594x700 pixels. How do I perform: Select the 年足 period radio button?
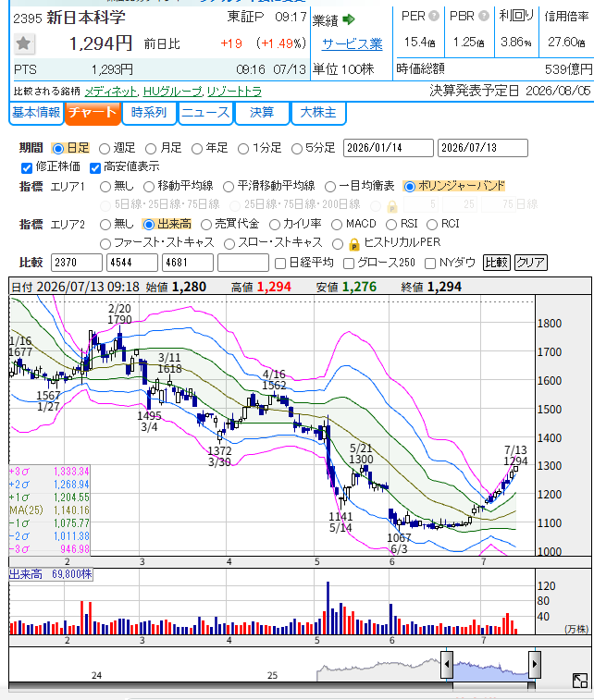pyautogui.click(x=197, y=148)
